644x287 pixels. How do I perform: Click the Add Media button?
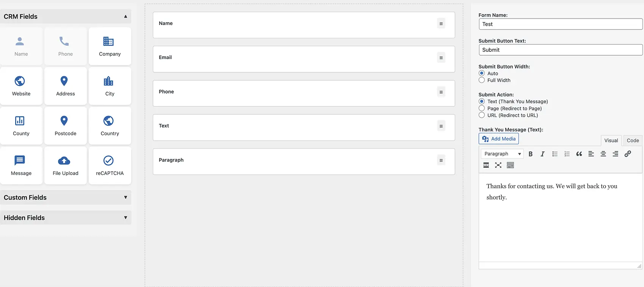point(499,139)
